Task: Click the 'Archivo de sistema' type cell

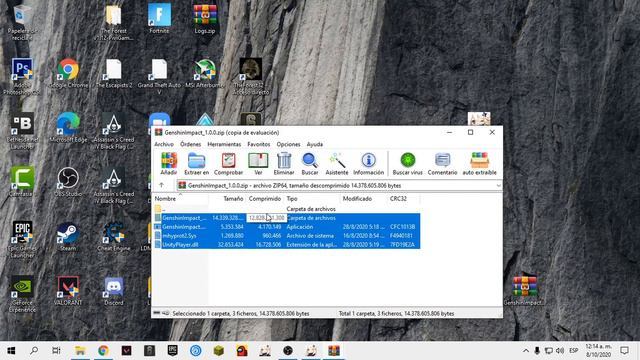Action: [310, 236]
